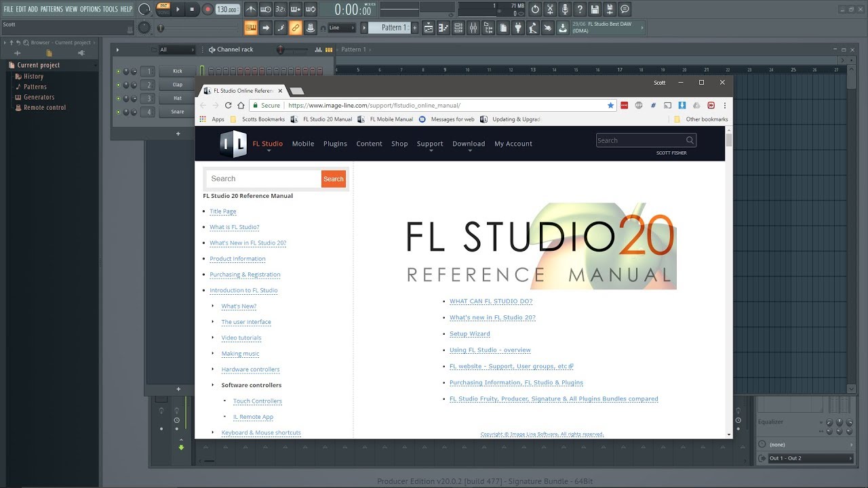Stop playback with the stop button
The image size is (868, 488).
click(192, 9)
